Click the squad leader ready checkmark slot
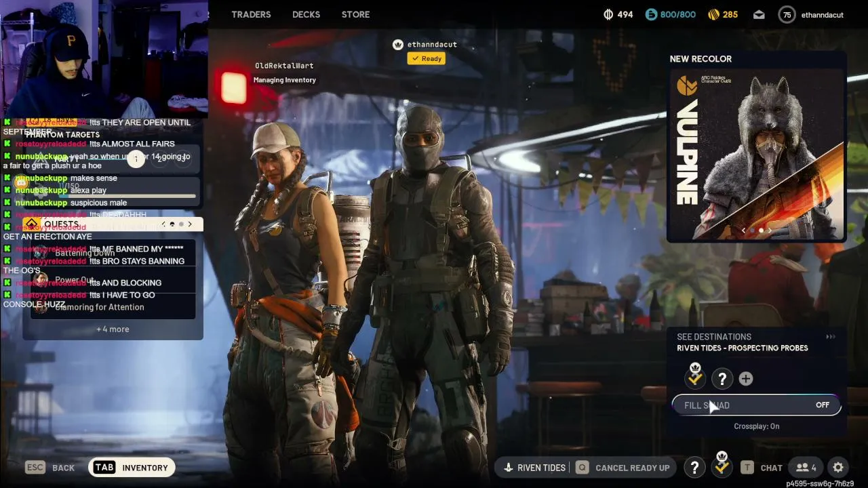The image size is (868, 488). pos(695,377)
